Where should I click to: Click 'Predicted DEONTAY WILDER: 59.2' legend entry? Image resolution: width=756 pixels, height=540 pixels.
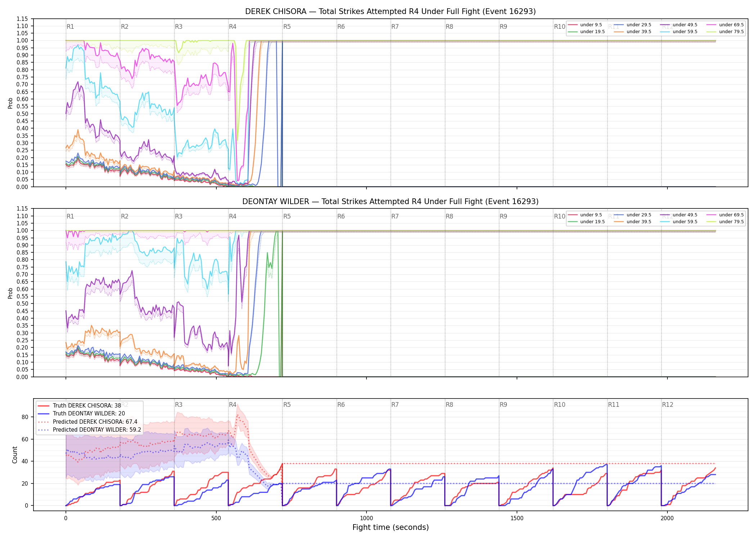tap(89, 430)
